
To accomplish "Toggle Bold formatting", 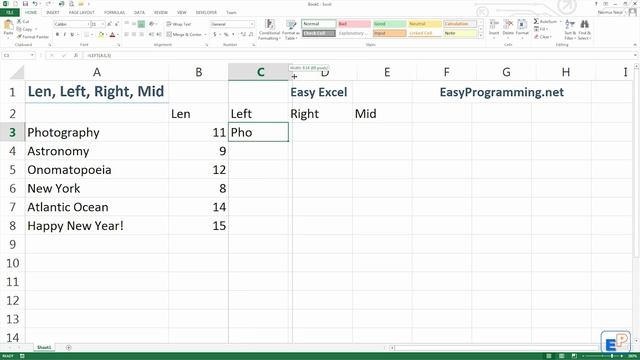I will (x=57, y=35).
